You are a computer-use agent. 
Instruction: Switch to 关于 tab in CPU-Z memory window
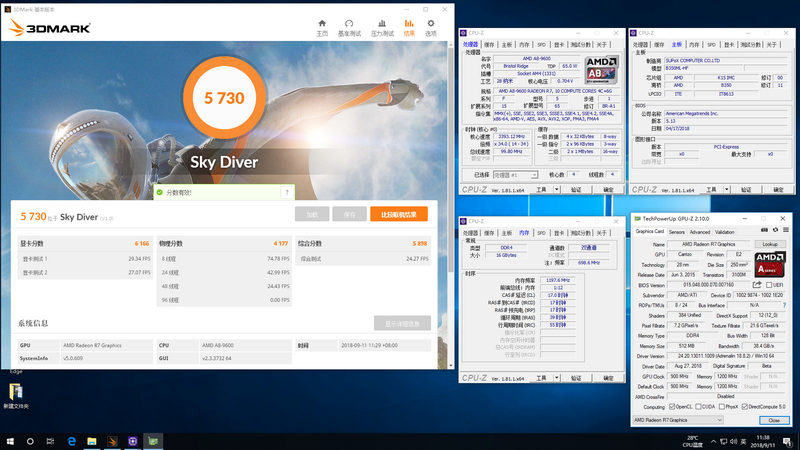coord(602,233)
